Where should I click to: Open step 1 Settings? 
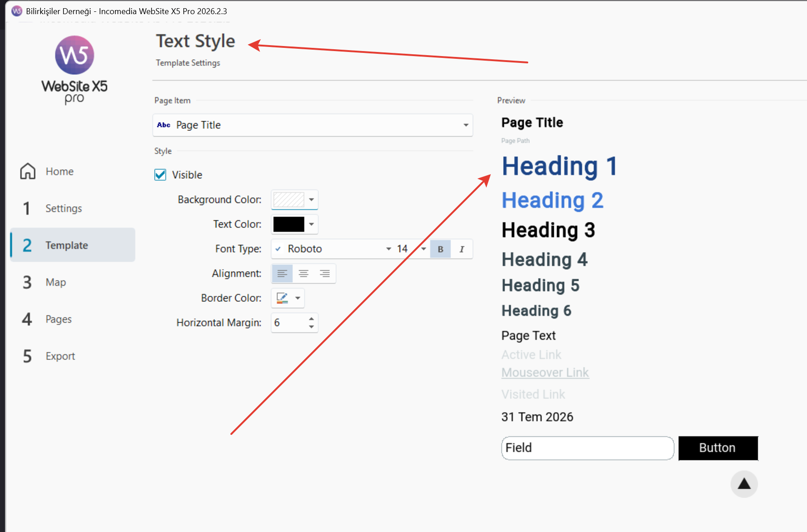click(x=73, y=208)
